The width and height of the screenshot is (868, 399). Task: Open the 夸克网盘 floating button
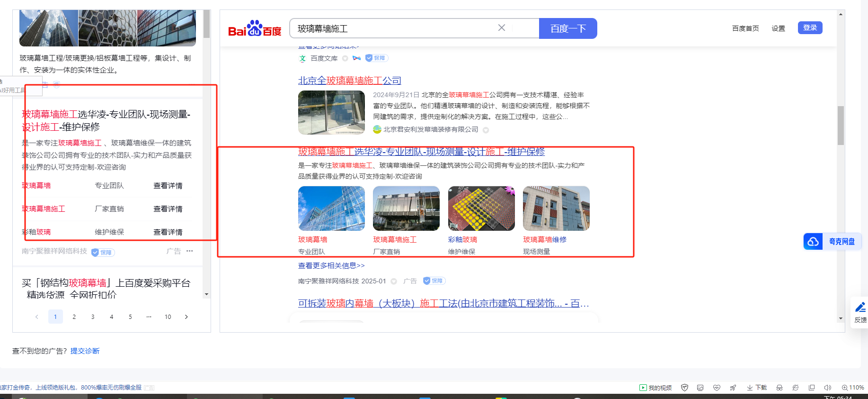tap(833, 242)
